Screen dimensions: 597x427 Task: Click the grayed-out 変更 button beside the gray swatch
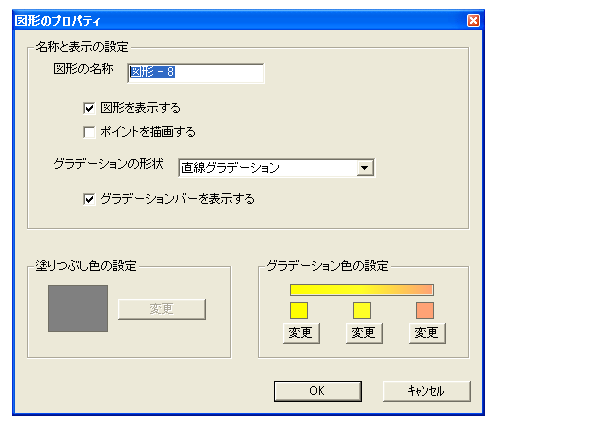(x=162, y=309)
